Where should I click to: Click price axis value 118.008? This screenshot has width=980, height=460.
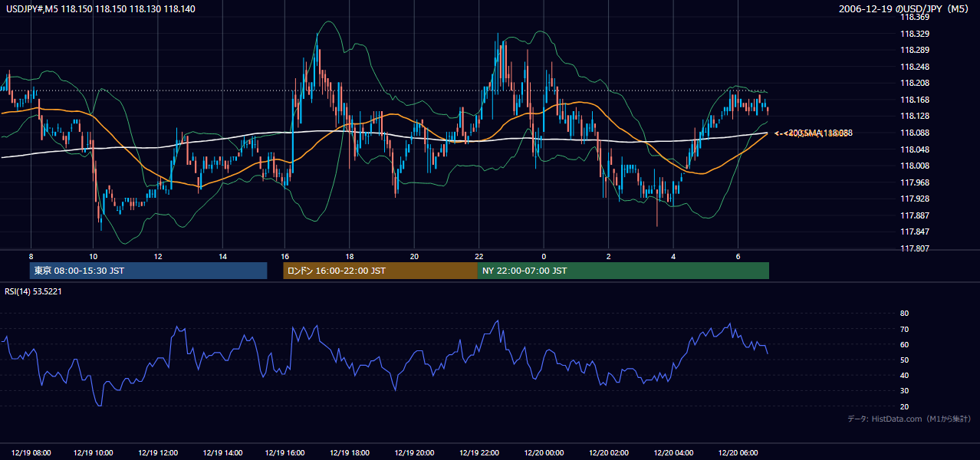915,166
